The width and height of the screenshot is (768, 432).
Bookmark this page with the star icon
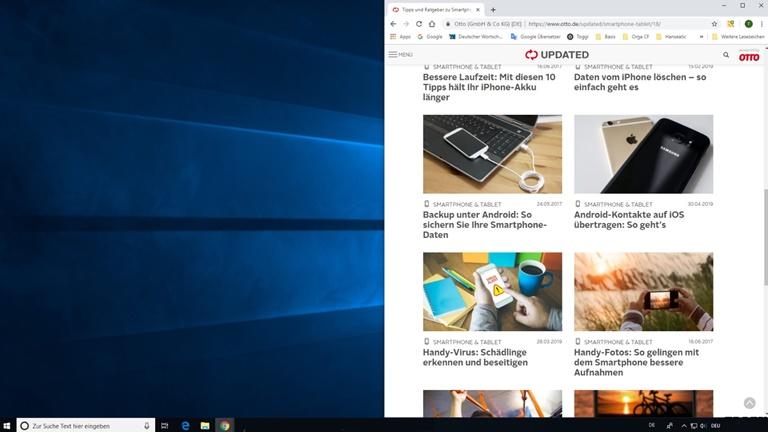(x=714, y=23)
